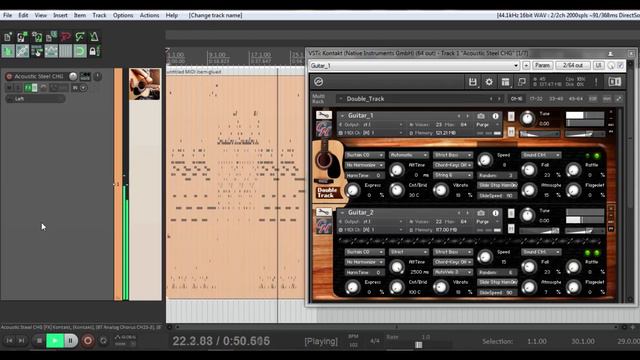Click the red undo arrow toolbar icon
The image size is (640, 360).
point(65,37)
